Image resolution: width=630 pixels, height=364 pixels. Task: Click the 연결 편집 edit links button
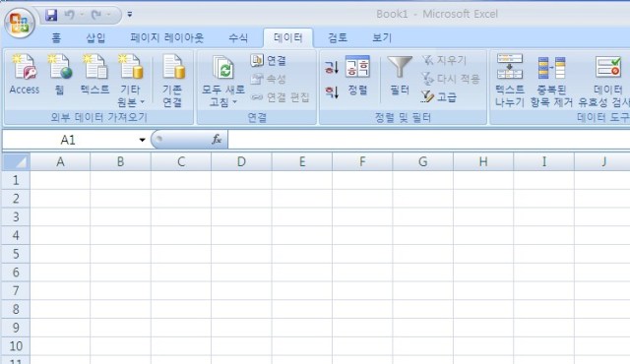[280, 97]
